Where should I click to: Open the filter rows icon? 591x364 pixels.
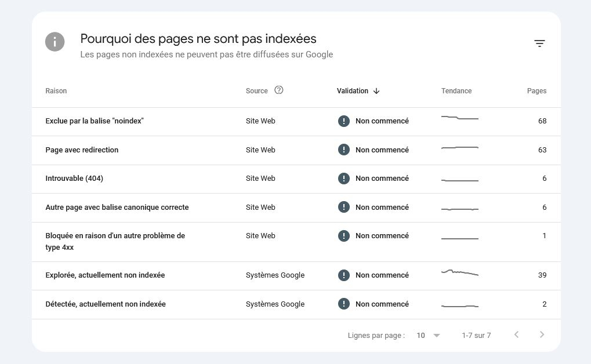tap(539, 43)
